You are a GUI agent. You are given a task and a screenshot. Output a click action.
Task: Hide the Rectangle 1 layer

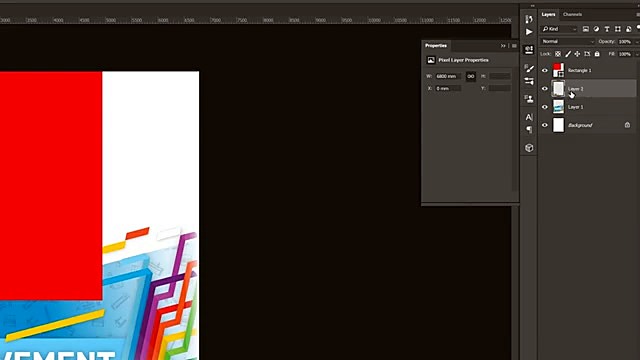click(x=544, y=70)
